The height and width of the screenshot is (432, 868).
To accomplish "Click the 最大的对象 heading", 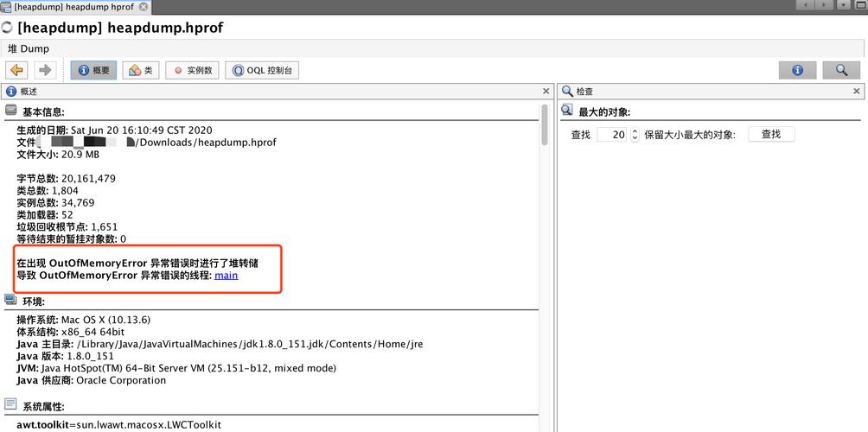I will coord(604,112).
